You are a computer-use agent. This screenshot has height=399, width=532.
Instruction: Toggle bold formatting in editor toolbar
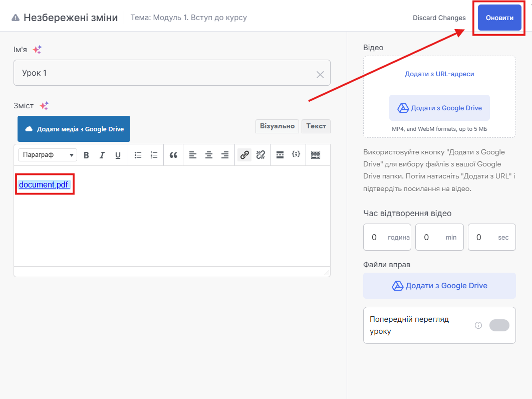(x=86, y=155)
